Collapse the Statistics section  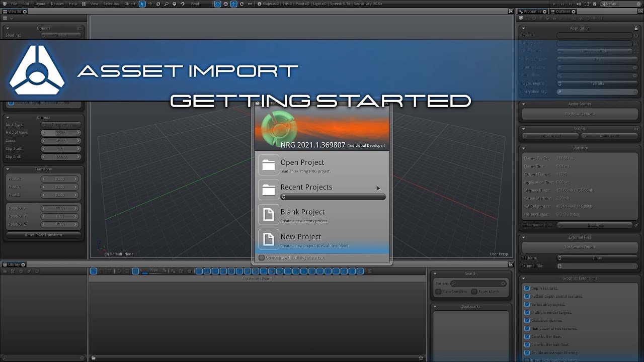coord(523,148)
